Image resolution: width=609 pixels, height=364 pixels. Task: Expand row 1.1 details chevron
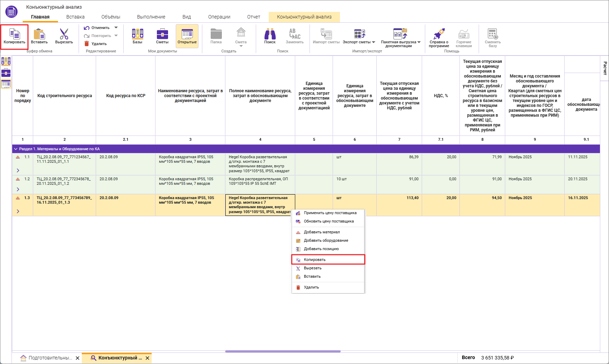18,170
